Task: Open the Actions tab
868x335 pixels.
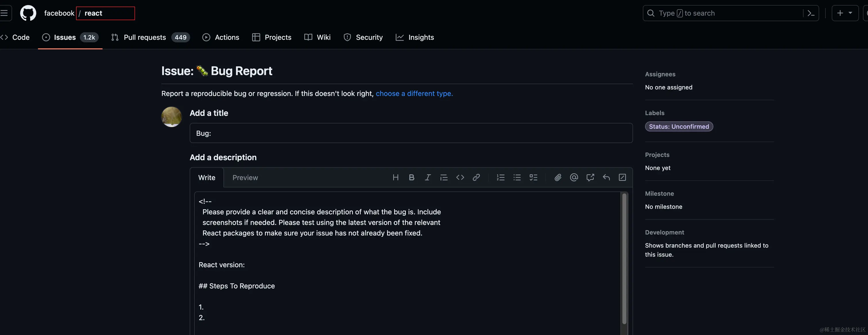Action: coord(221,37)
